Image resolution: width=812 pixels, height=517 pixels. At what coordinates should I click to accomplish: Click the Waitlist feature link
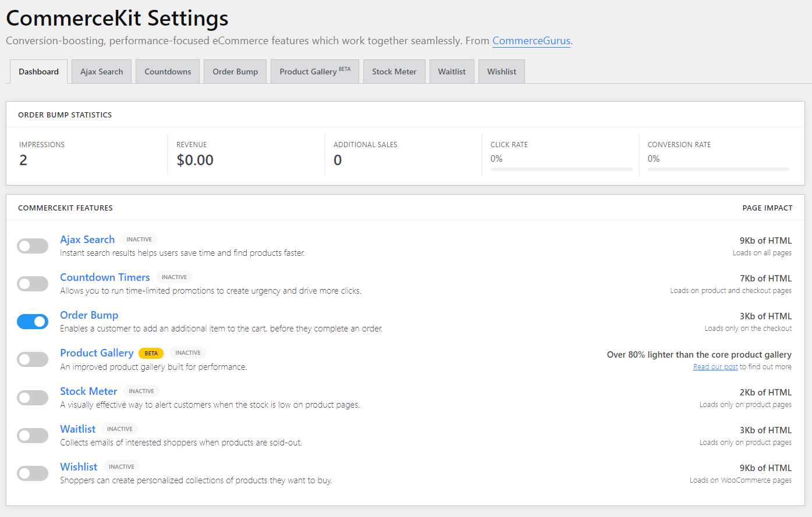[x=77, y=429]
